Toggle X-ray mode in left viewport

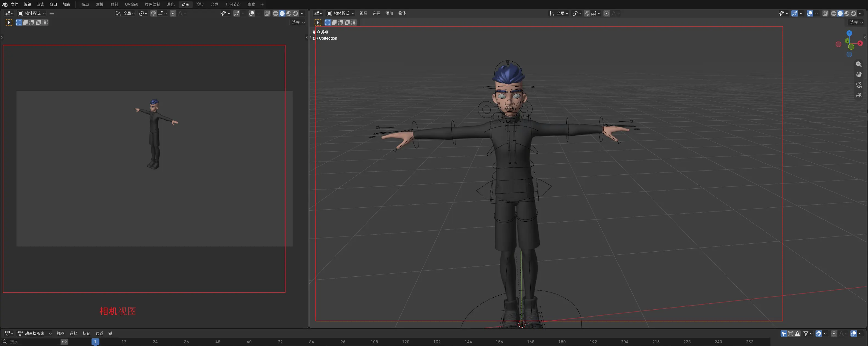tap(267, 13)
